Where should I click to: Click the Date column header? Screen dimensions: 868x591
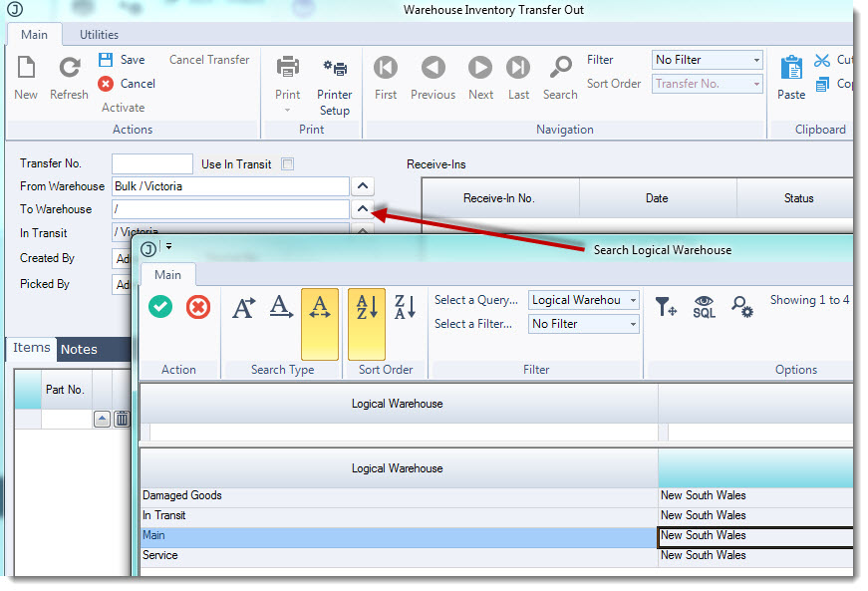click(x=657, y=198)
